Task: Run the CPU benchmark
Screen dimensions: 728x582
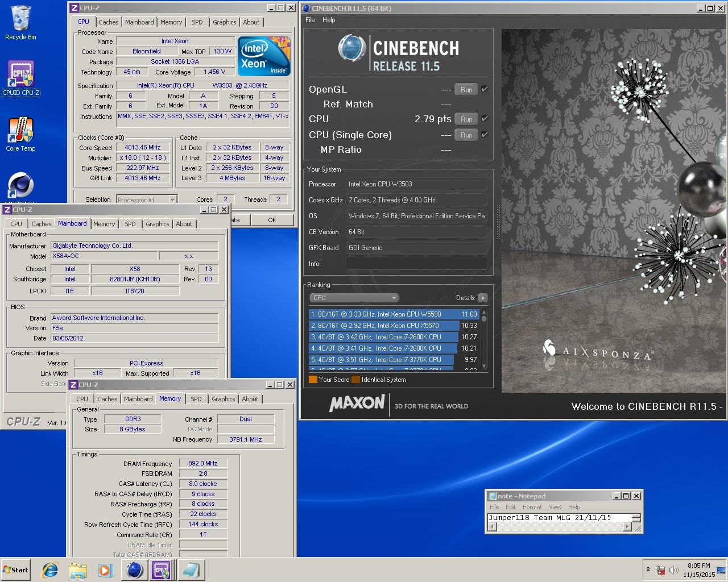Action: click(466, 119)
